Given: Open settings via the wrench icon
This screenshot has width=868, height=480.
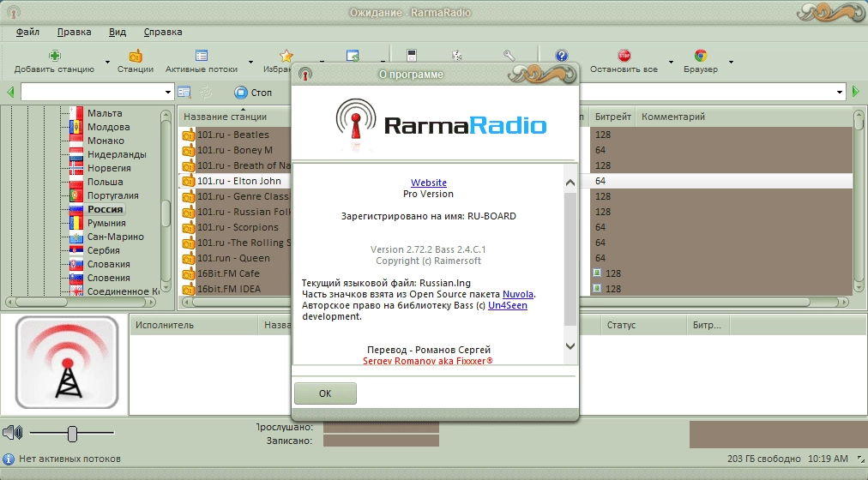Looking at the screenshot, I should 509,56.
